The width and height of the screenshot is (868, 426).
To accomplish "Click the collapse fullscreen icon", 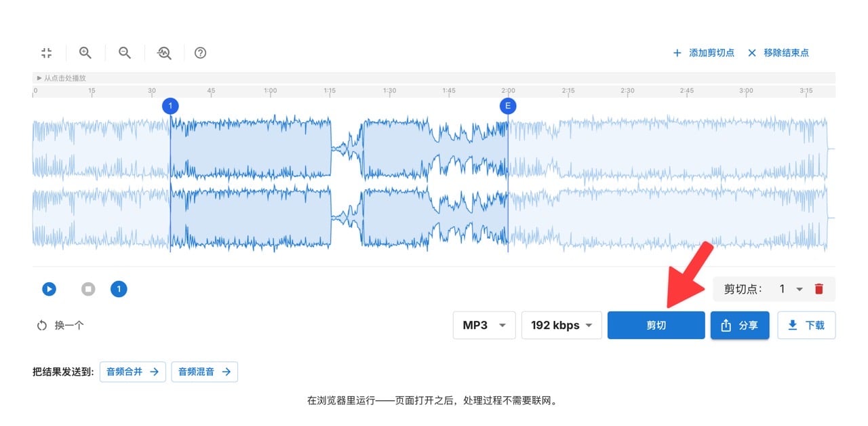I will tap(46, 53).
